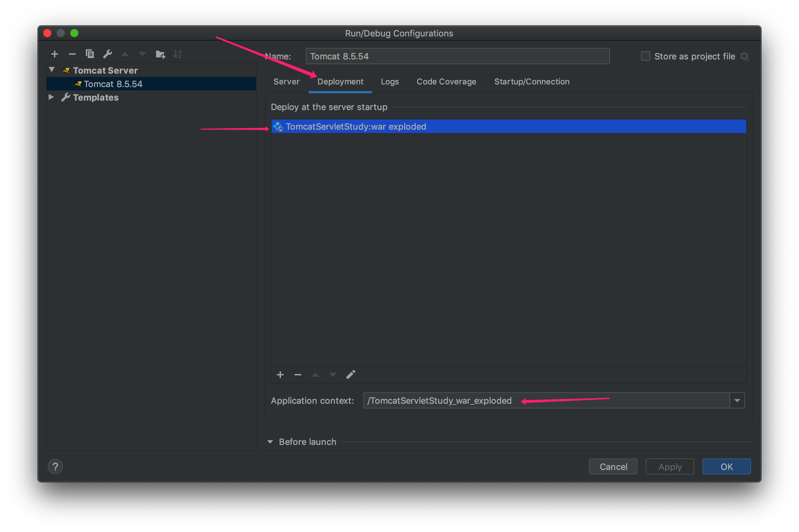This screenshot has width=799, height=532.
Task: Click the gear icon beside Store as project file
Action: (x=744, y=56)
